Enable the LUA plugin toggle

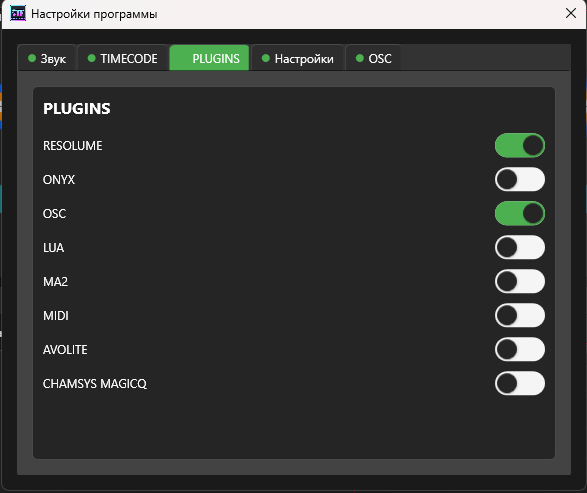[x=520, y=247]
